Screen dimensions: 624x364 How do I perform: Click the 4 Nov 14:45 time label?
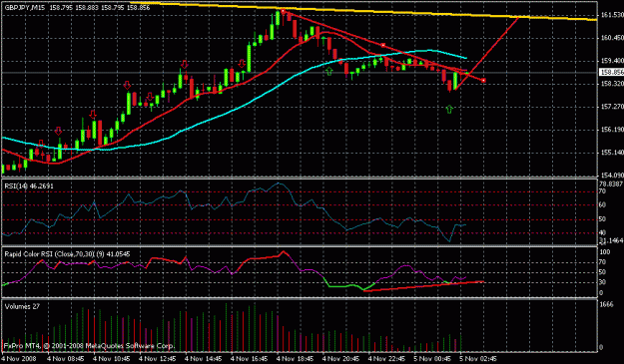(x=203, y=358)
